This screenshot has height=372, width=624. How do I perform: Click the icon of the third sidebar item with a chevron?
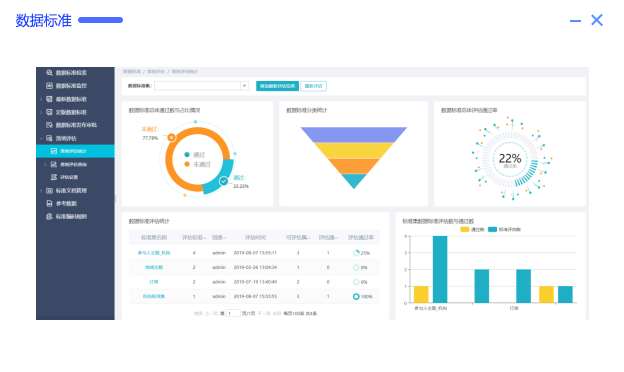pyautogui.click(x=49, y=99)
